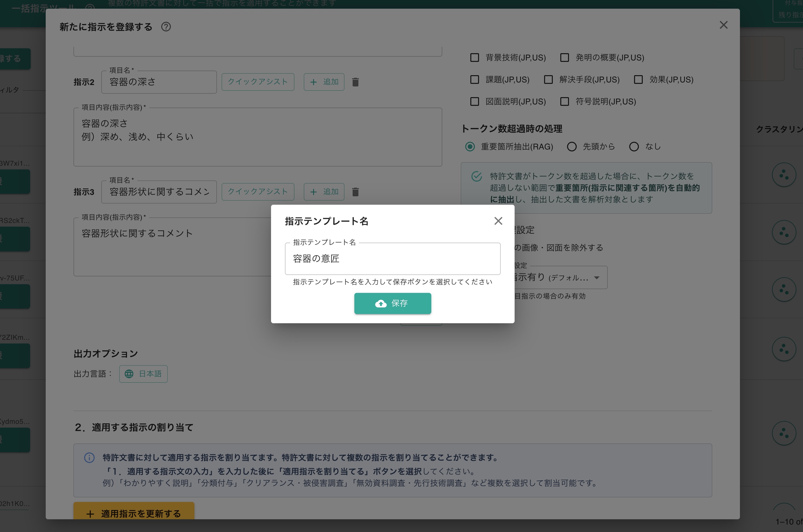Viewport: 803px width, 532px height.
Task: Check 課題(JP,US) checkbox
Action: (474, 80)
